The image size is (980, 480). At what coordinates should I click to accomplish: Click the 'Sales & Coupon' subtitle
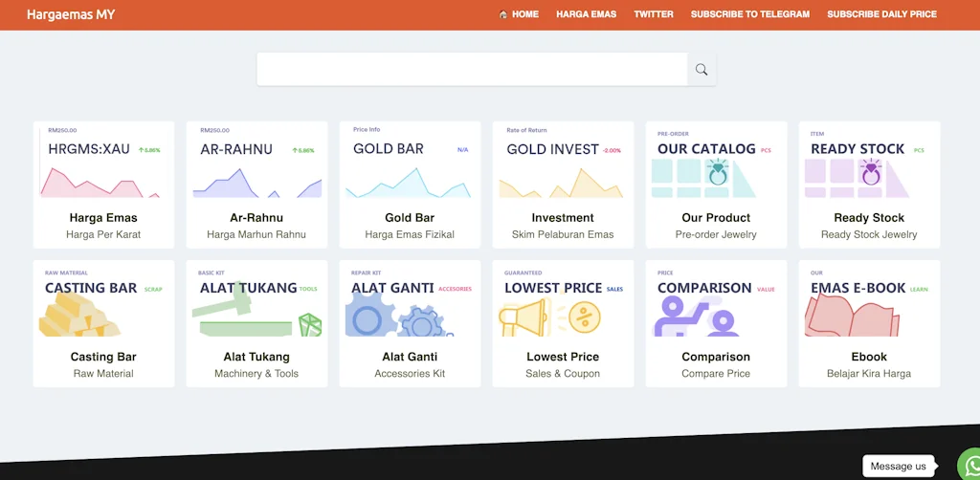point(563,374)
